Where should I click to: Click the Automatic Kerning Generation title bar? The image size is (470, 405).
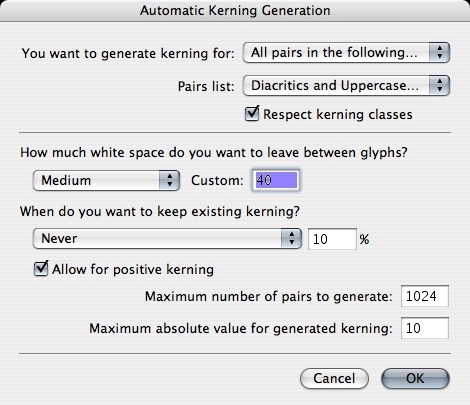[x=235, y=11]
